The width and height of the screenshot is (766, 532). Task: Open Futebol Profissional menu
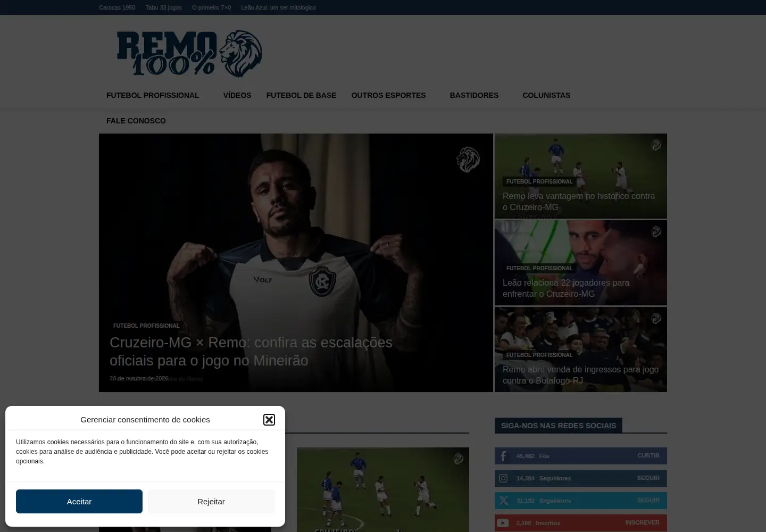tap(153, 95)
